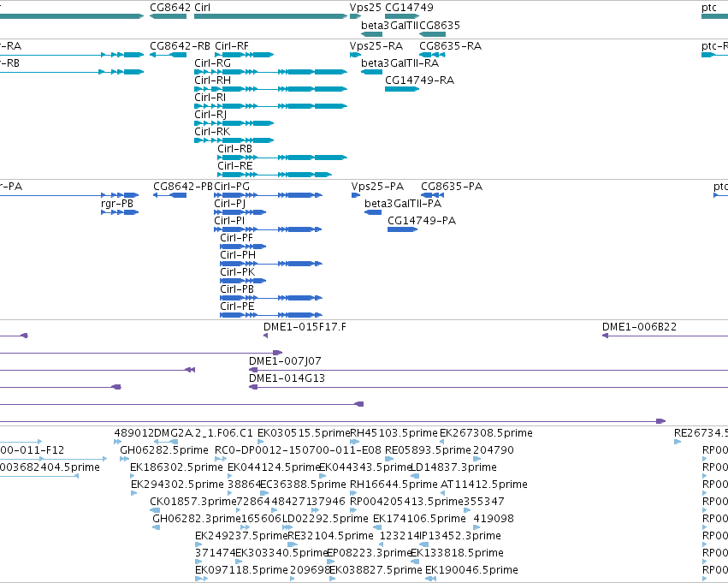
Task: Click EST EK030515.5prime
Action: pyautogui.click(x=261, y=442)
